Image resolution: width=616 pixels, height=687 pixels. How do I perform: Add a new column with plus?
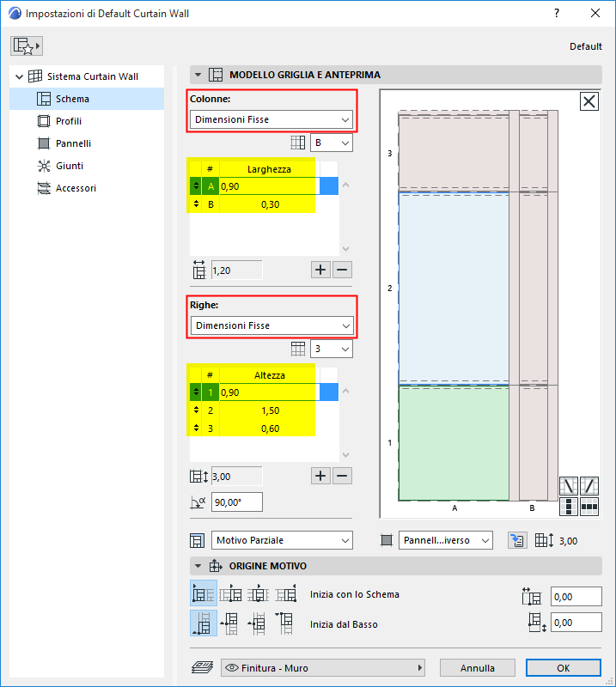(320, 270)
